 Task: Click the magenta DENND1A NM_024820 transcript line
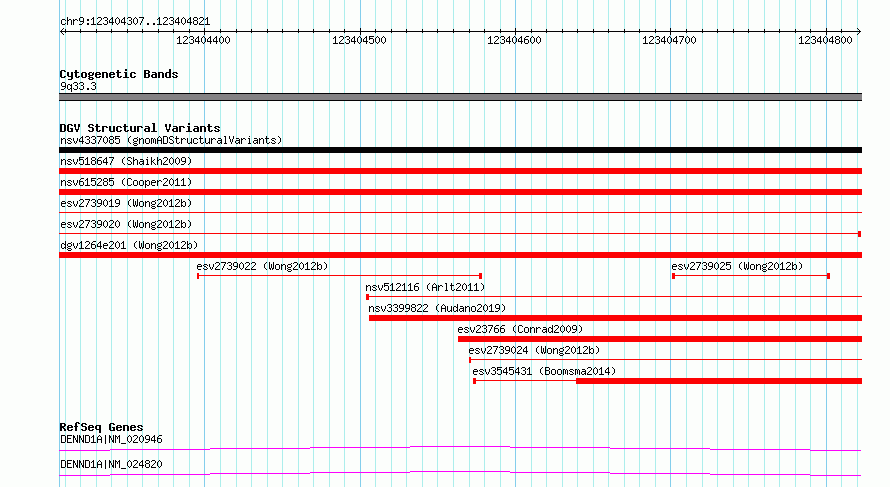pyautogui.click(x=460, y=473)
